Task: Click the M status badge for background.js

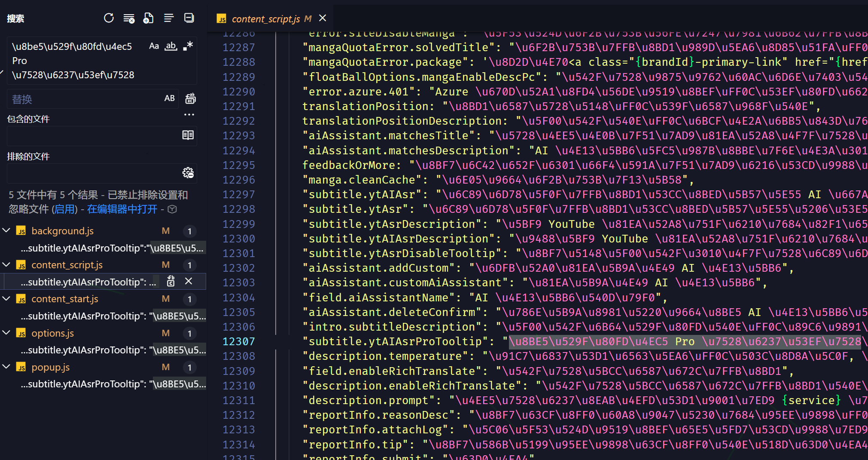Action: [x=166, y=231]
